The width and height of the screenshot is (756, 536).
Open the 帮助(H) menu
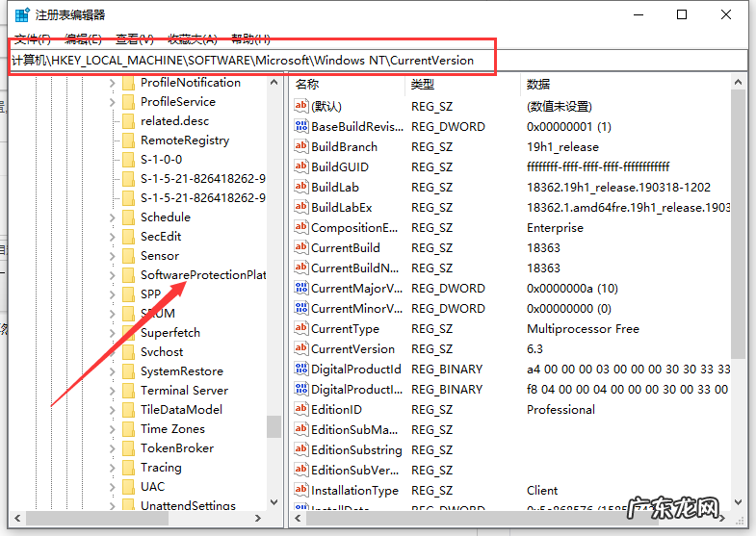coord(250,39)
